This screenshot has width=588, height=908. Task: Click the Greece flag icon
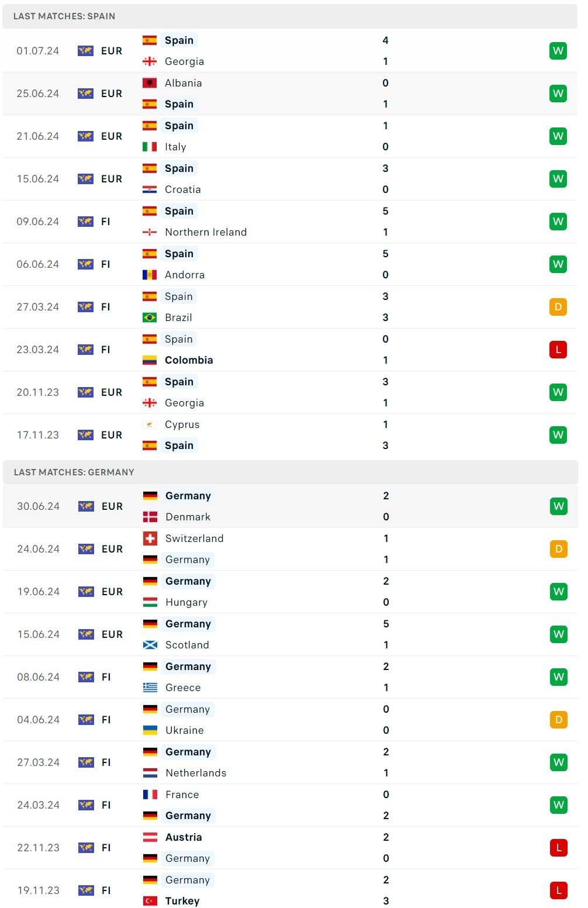(150, 688)
